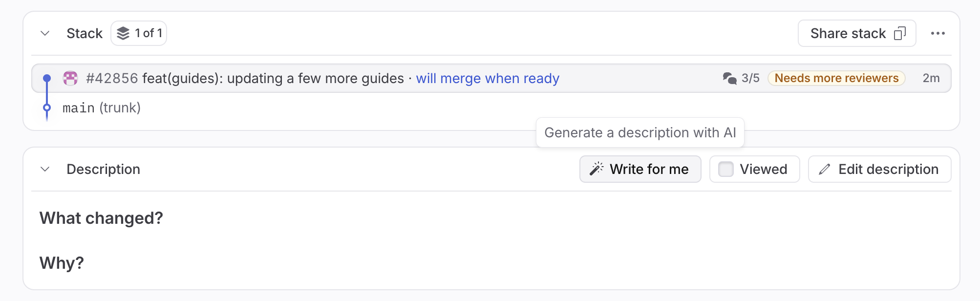The image size is (980, 301).
Task: Follow the 'will merge when ready' link
Action: point(487,78)
